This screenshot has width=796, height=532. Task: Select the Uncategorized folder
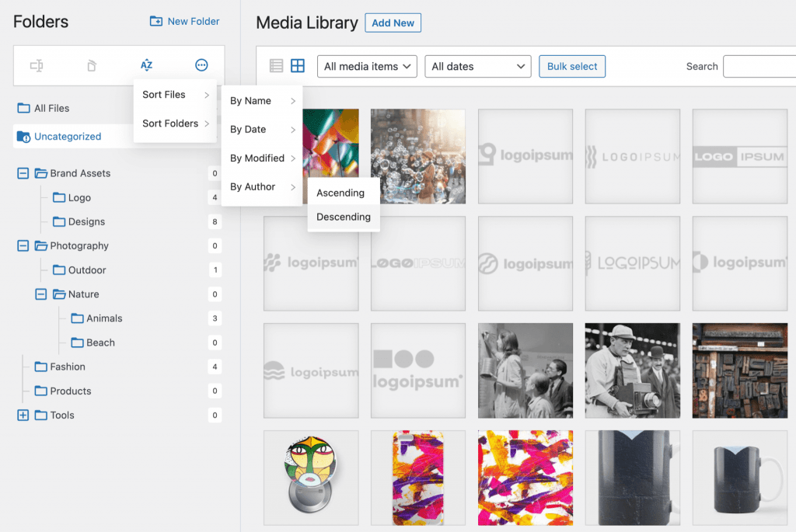59,137
